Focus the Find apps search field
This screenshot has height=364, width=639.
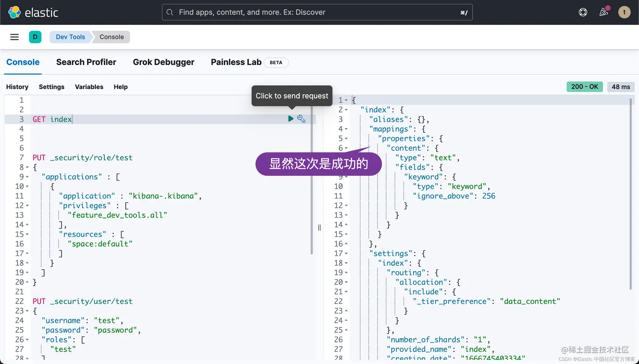point(317,12)
